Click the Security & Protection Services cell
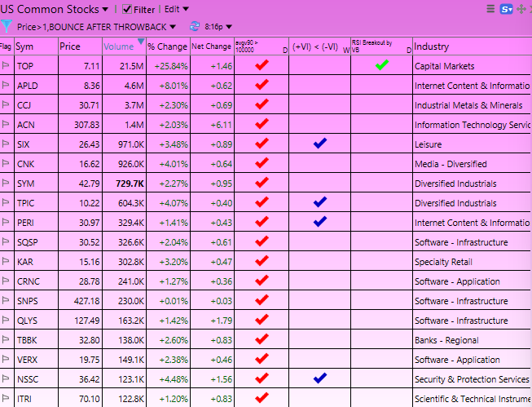Screen dimensions: 532x407 473,379
